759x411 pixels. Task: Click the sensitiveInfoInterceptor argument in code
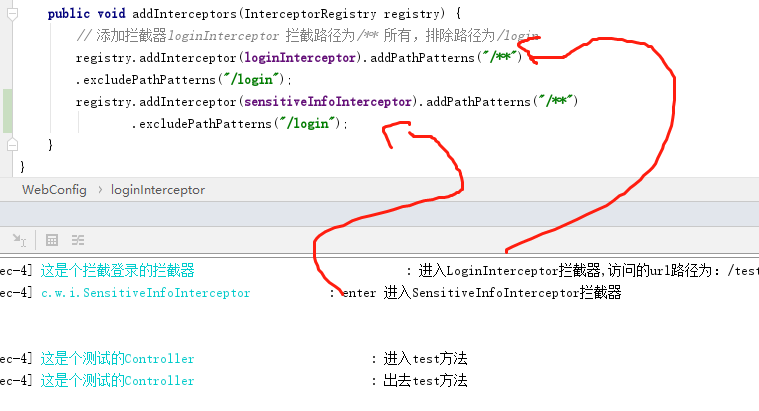328,102
